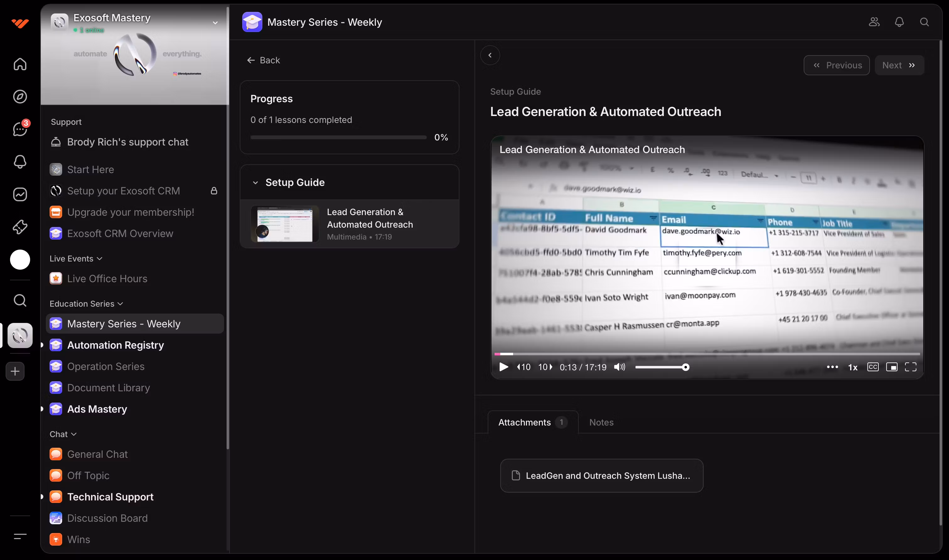The height and width of the screenshot is (560, 949).
Task: Open the Exosoft Mastery dropdown chevron
Action: [215, 23]
